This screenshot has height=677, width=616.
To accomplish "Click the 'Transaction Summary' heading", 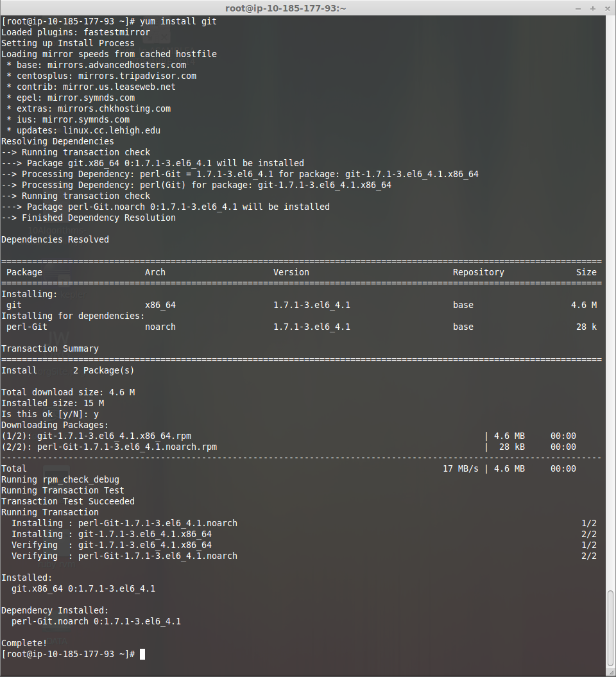I will (x=50, y=348).
